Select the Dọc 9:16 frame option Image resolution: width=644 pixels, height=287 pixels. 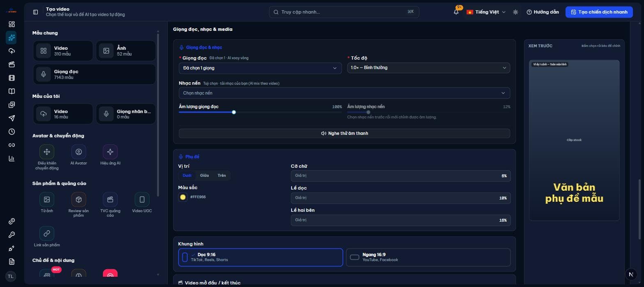click(260, 257)
